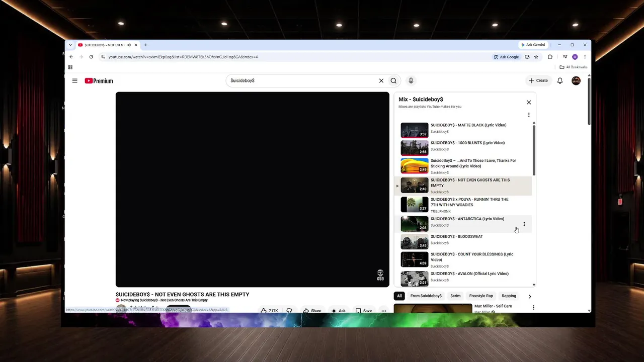Image resolution: width=644 pixels, height=362 pixels.
Task: Play AVALON (Official Lyric Video)
Action: click(x=463, y=278)
